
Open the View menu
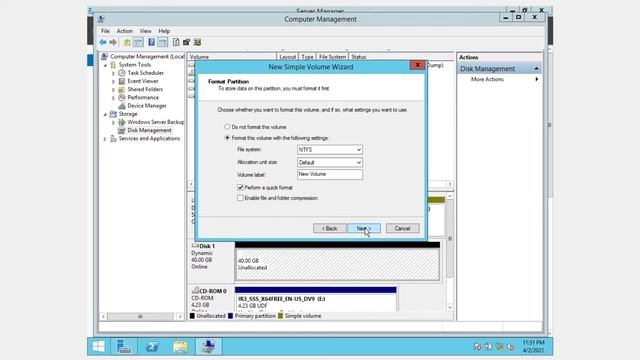145,31
